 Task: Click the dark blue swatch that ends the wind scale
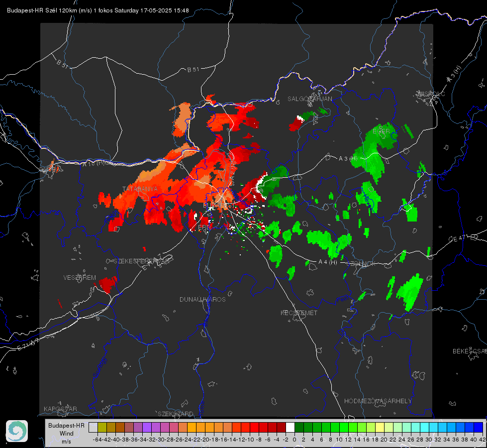[479, 427]
